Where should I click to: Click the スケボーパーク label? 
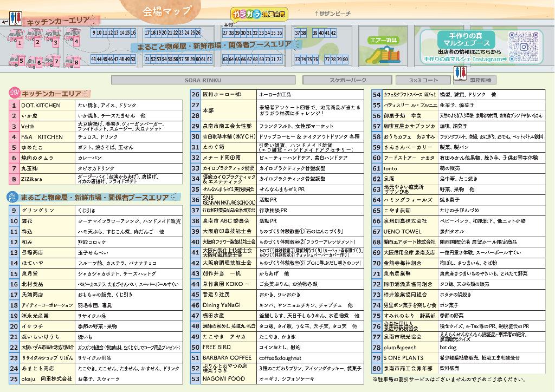(349, 80)
